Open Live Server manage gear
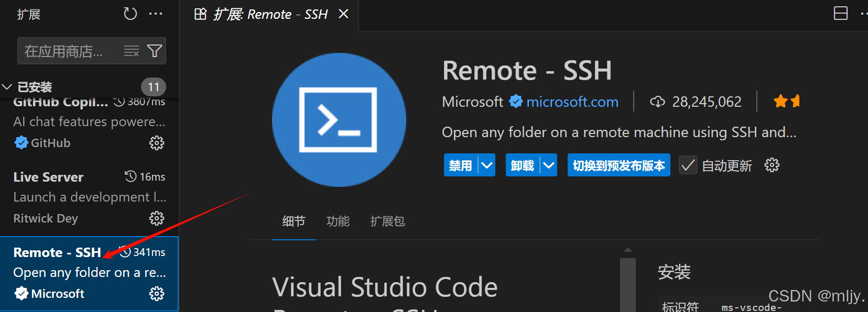Image resolution: width=868 pixels, height=312 pixels. pyautogui.click(x=156, y=218)
